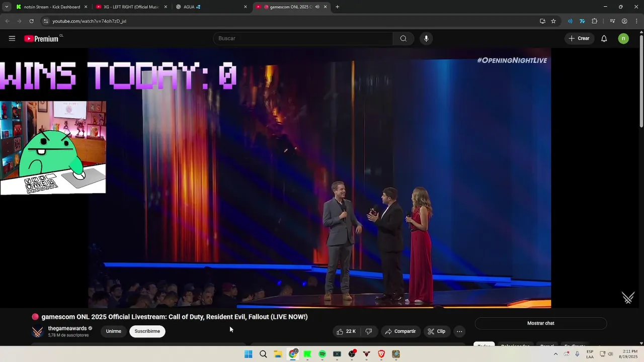Click Mostrar chat to show live chat
644x362 pixels.
(x=541, y=323)
